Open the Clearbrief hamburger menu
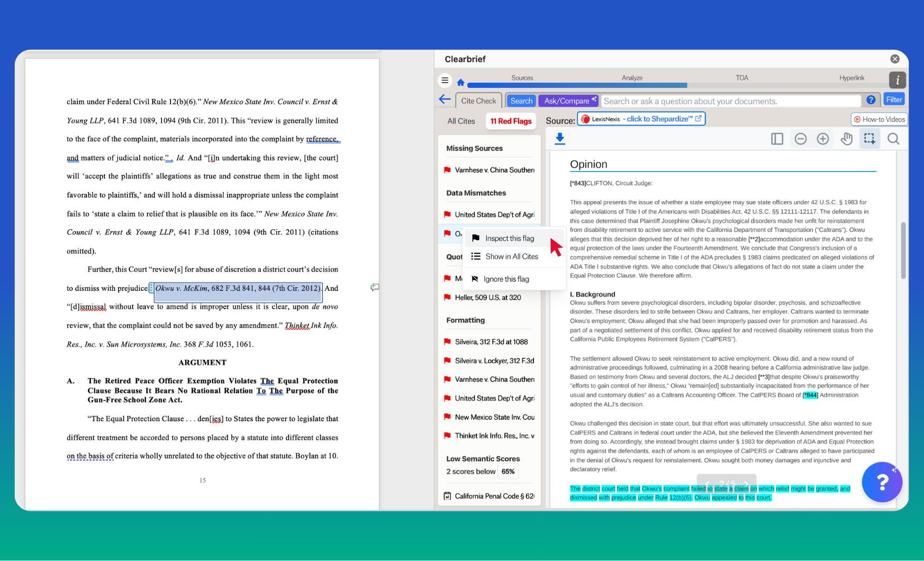924x561 pixels. (445, 81)
